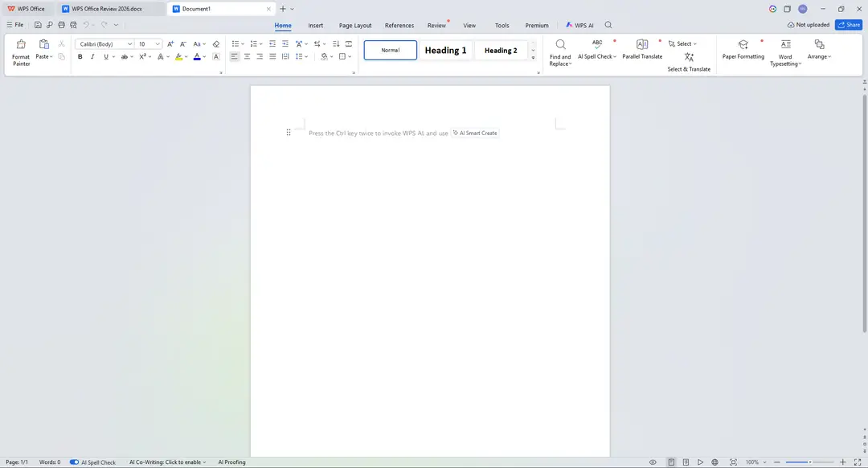Expand the Select dropdown
This screenshot has width=868, height=468.
point(682,43)
